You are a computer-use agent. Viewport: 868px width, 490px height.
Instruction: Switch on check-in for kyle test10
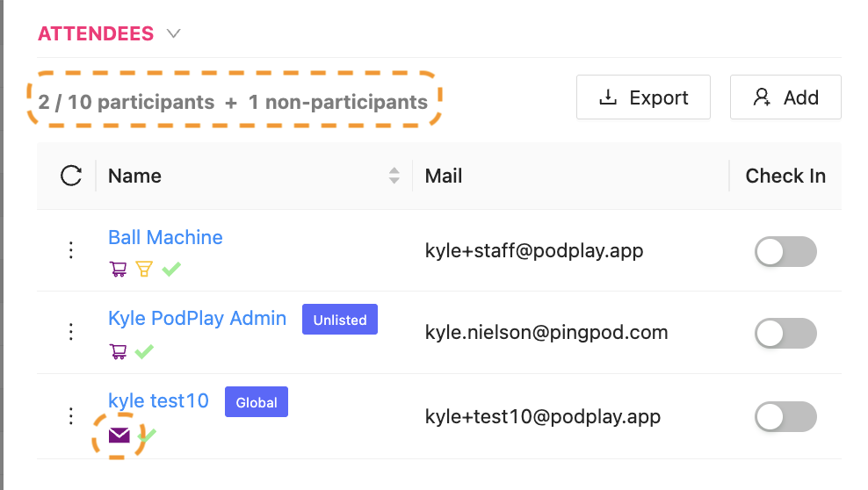click(x=785, y=416)
